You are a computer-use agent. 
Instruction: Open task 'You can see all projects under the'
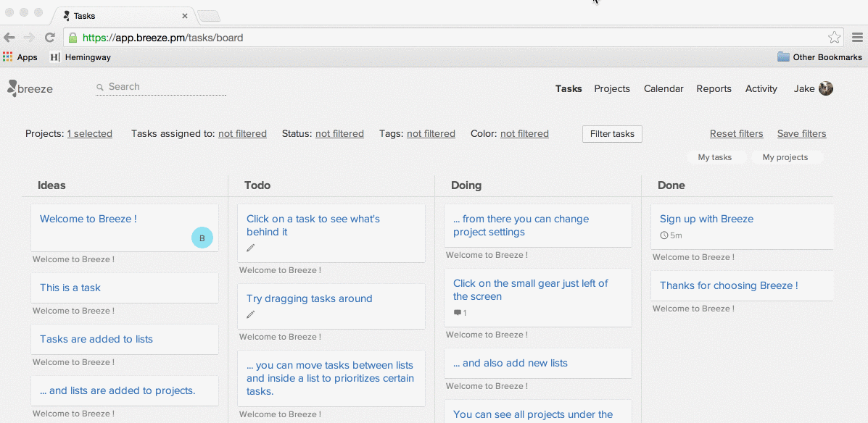click(x=532, y=414)
